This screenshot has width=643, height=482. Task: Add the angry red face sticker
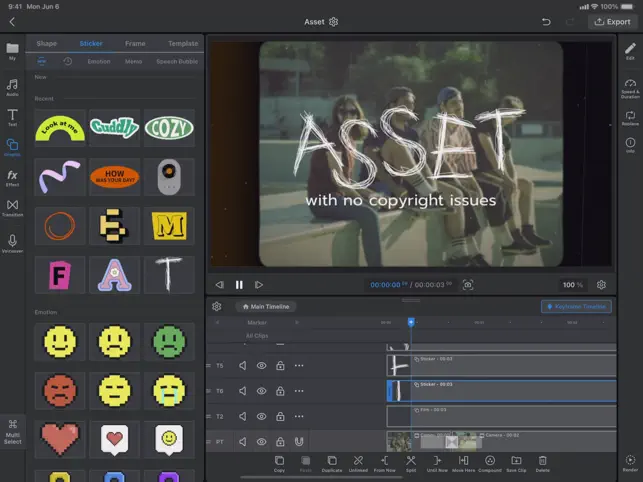[60, 390]
